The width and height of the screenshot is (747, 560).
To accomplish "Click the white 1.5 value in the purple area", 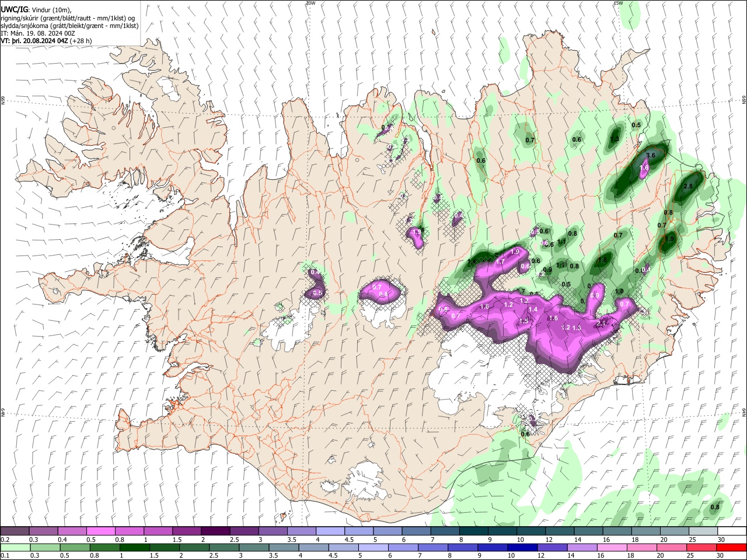I will coord(524,321).
